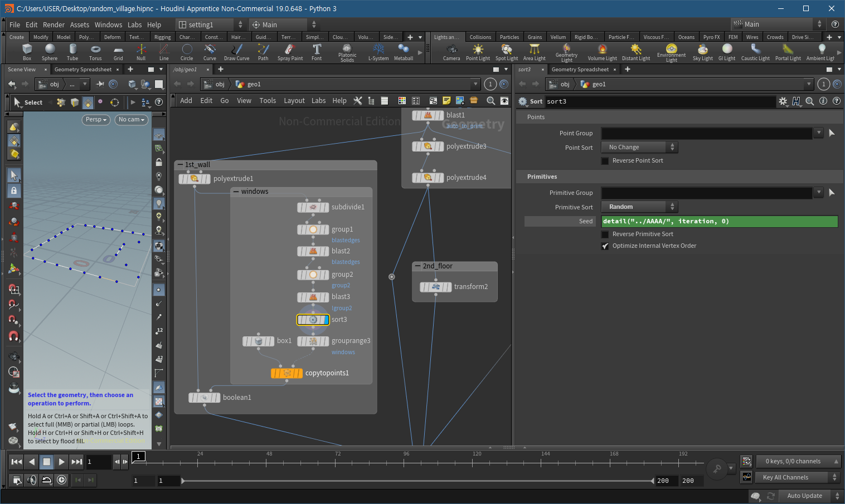This screenshot has height=504, width=845.
Task: Click the Select tool button in viewport
Action: pos(28,102)
